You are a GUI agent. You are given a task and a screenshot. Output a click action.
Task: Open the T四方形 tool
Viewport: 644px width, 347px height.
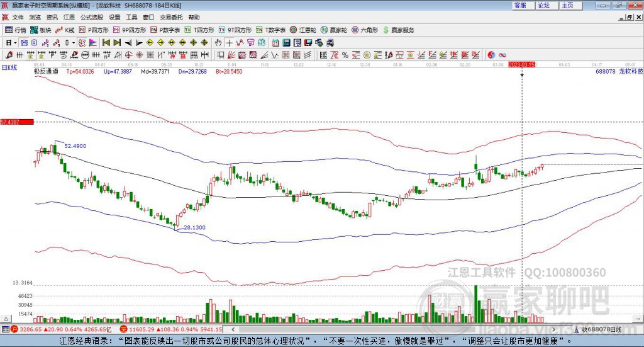199,30
